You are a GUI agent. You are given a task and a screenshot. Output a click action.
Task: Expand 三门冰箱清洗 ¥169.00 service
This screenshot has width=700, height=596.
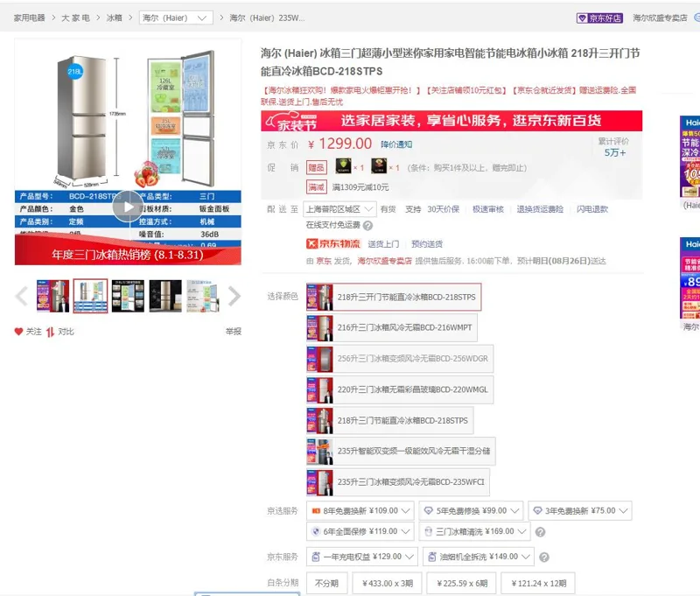475,532
